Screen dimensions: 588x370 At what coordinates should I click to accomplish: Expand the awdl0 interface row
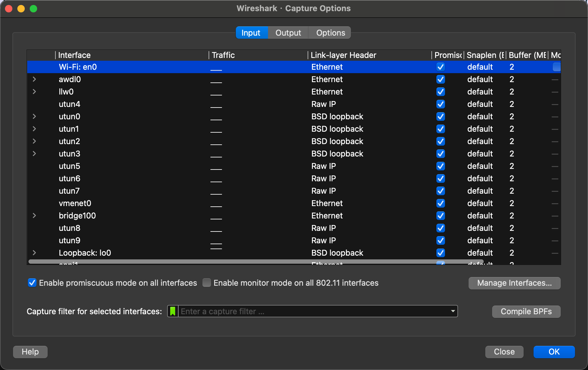point(34,79)
